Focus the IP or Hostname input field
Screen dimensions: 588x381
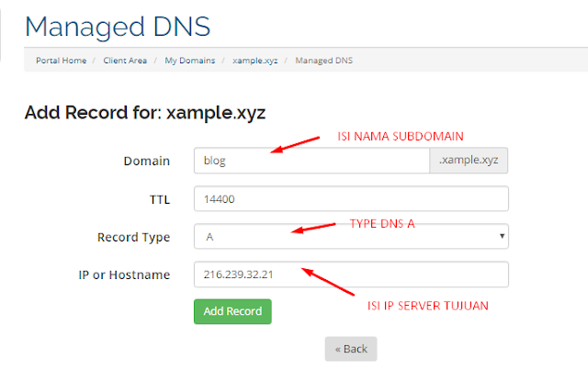351,275
